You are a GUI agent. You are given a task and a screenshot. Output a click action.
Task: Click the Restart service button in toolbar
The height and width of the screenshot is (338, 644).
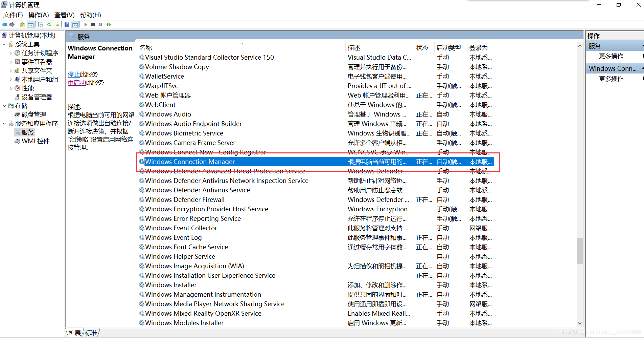pos(109,24)
